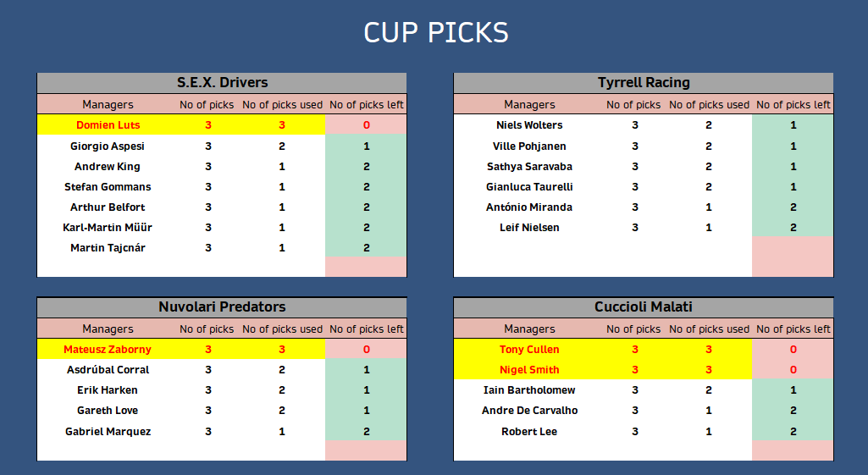Click the CUP PICKS title
The width and height of the screenshot is (868, 475).
(x=435, y=33)
